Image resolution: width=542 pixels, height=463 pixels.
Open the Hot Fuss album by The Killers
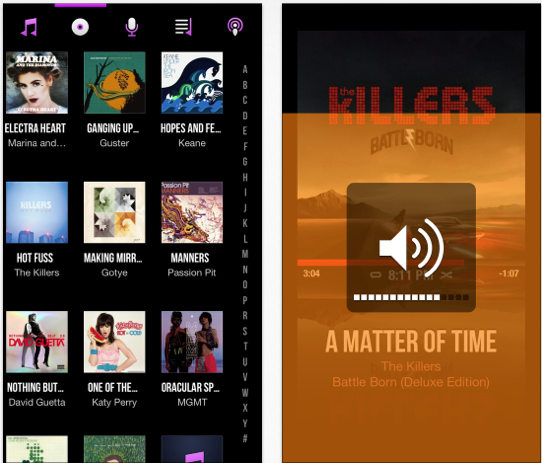point(37,212)
